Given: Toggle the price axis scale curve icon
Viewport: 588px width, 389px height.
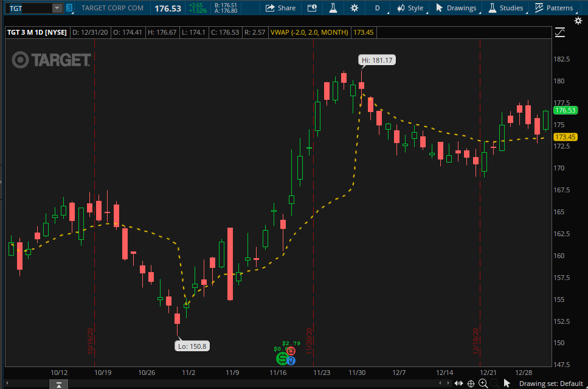Looking at the screenshot, I should pos(560,32).
